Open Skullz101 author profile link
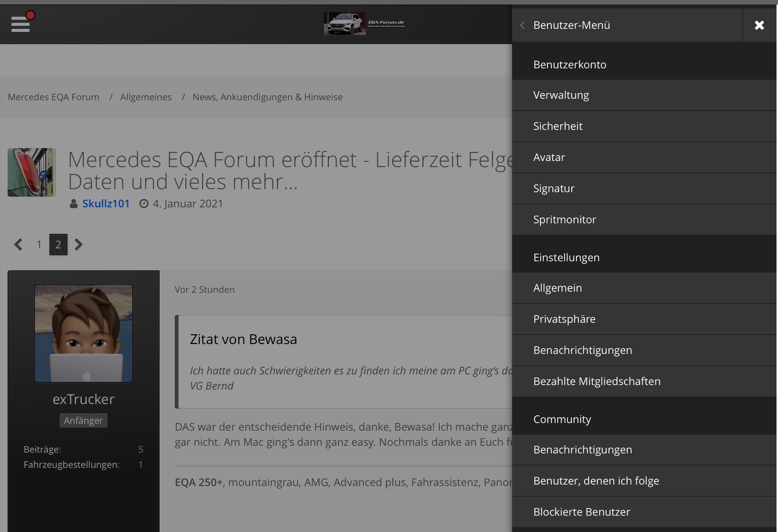 [106, 203]
